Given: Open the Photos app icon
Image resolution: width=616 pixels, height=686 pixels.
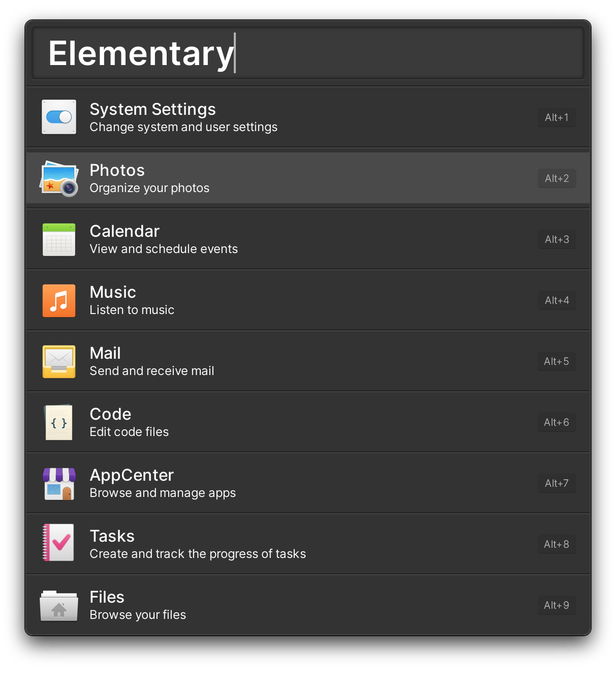Looking at the screenshot, I should coord(59,178).
